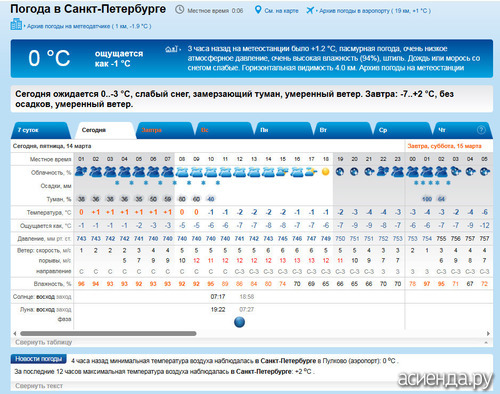
Task: Open Архив погоды в аэропорту link
Action: [x=375, y=11]
